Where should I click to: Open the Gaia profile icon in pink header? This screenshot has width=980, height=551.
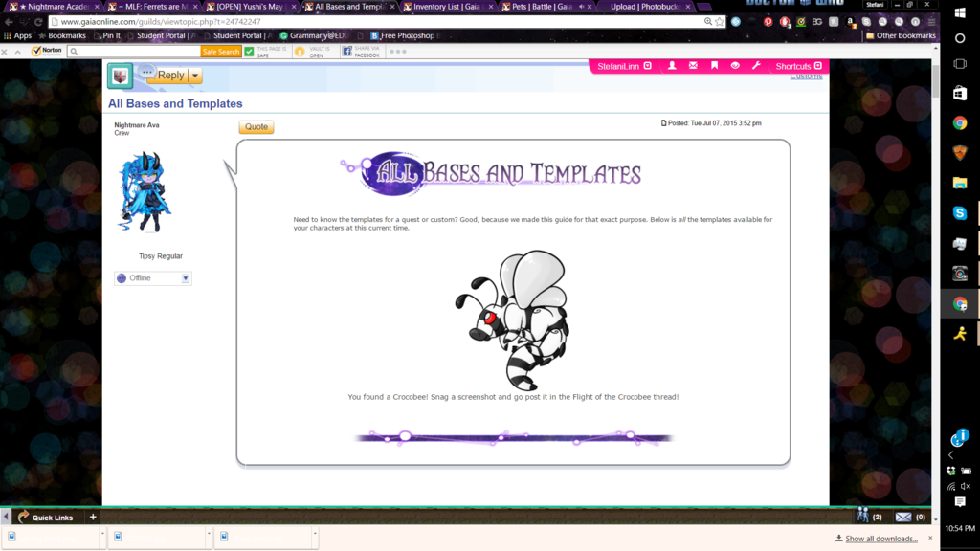pos(672,66)
